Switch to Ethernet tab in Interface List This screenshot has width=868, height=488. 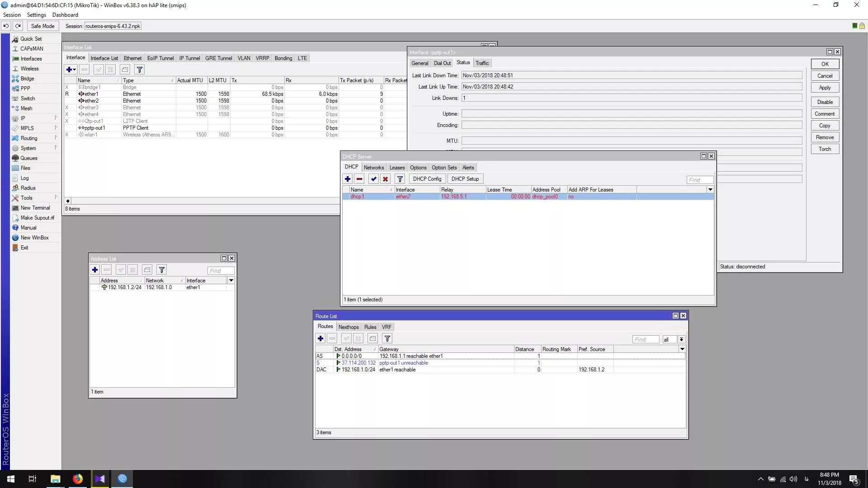[x=132, y=58]
